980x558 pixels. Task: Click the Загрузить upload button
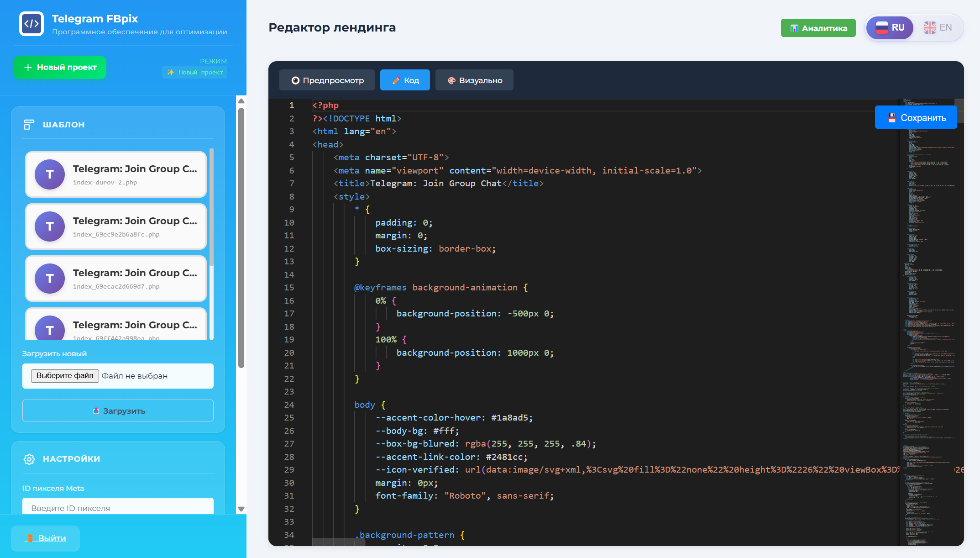[118, 411]
